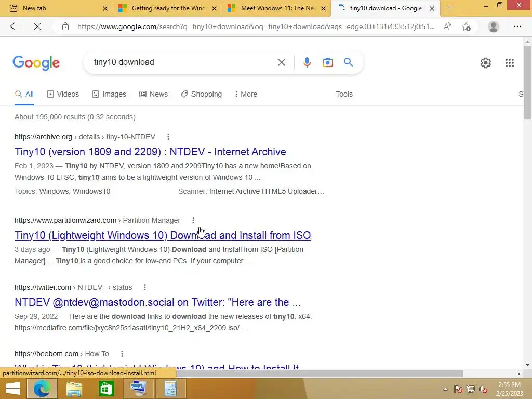Clear the Google search box

point(281,62)
